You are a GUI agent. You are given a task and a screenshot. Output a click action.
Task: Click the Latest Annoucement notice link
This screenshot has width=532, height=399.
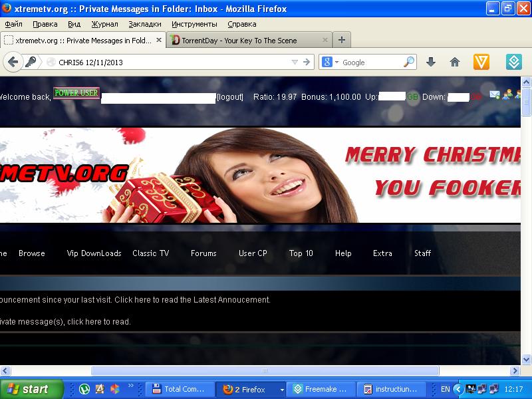(x=135, y=300)
